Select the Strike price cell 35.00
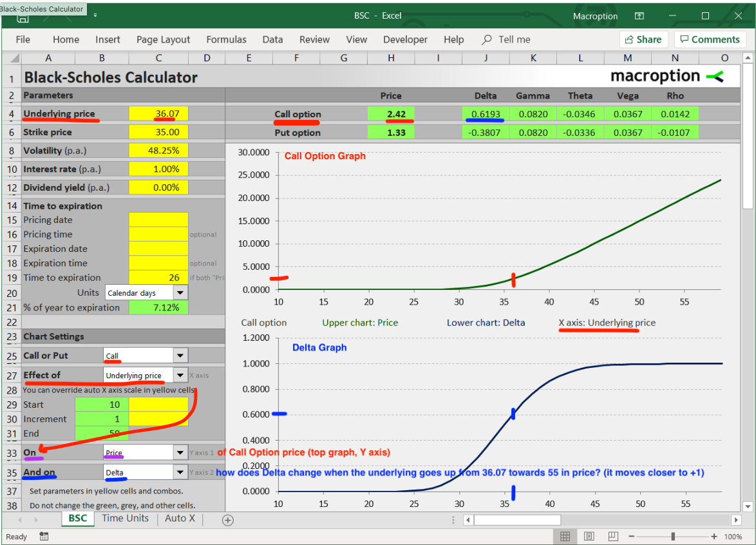The width and height of the screenshot is (756, 545). (158, 132)
